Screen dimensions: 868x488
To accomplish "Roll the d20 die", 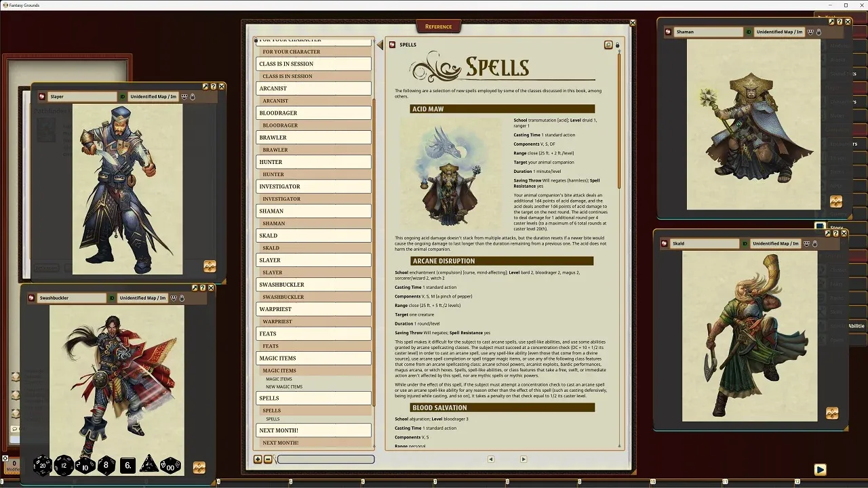I will [x=42, y=465].
